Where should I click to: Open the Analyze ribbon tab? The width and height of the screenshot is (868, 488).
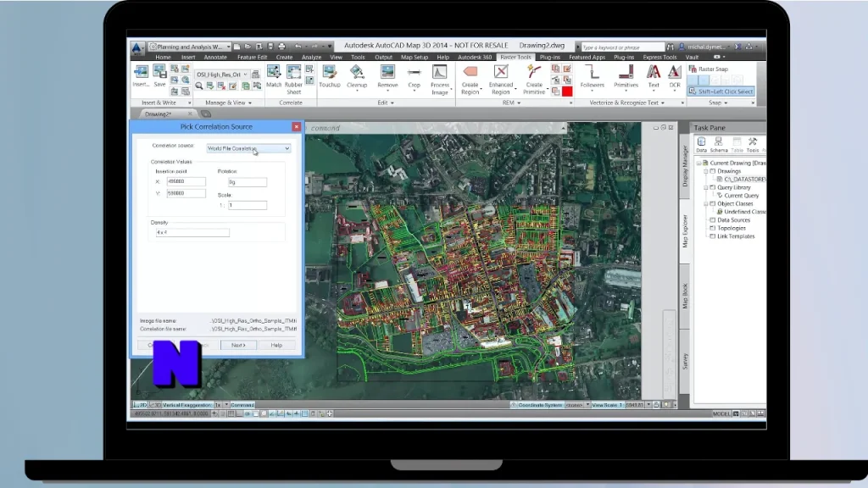coord(311,57)
